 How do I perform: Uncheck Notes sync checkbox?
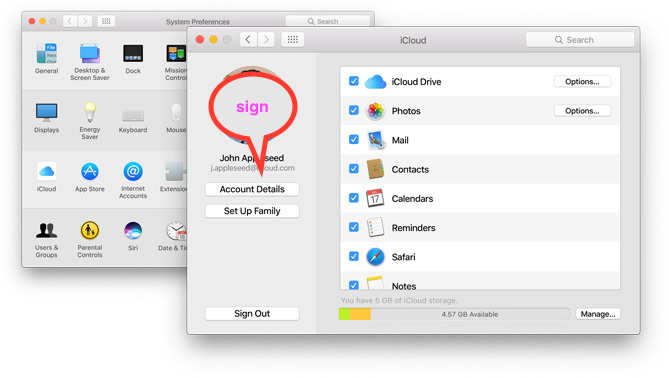(x=354, y=285)
